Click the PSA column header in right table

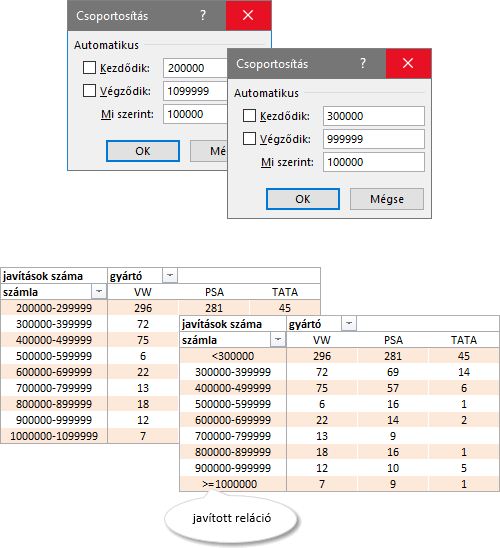(393, 340)
